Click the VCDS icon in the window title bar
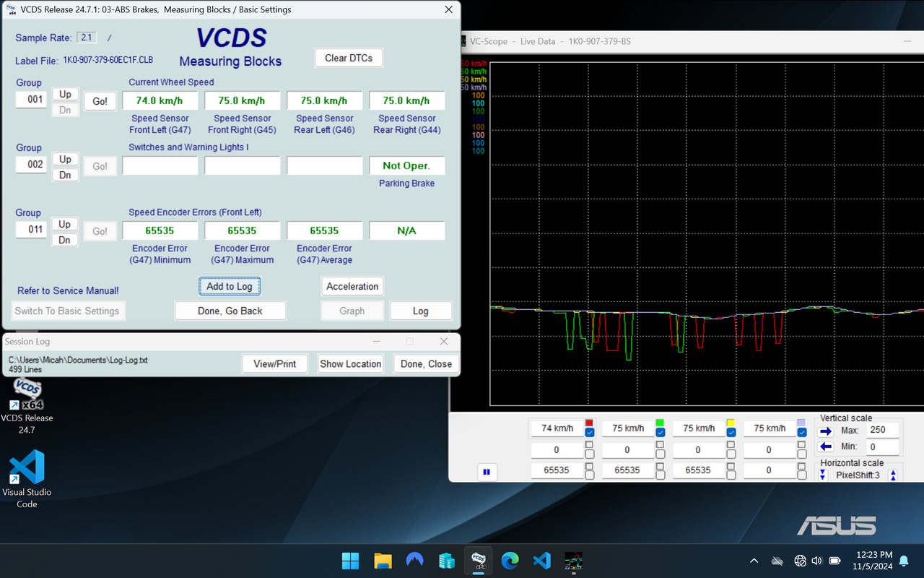Image resolution: width=924 pixels, height=578 pixels. tap(11, 10)
